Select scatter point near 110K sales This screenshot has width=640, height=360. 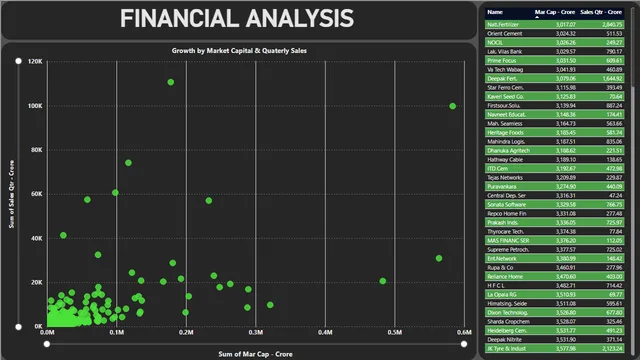pyautogui.click(x=171, y=82)
